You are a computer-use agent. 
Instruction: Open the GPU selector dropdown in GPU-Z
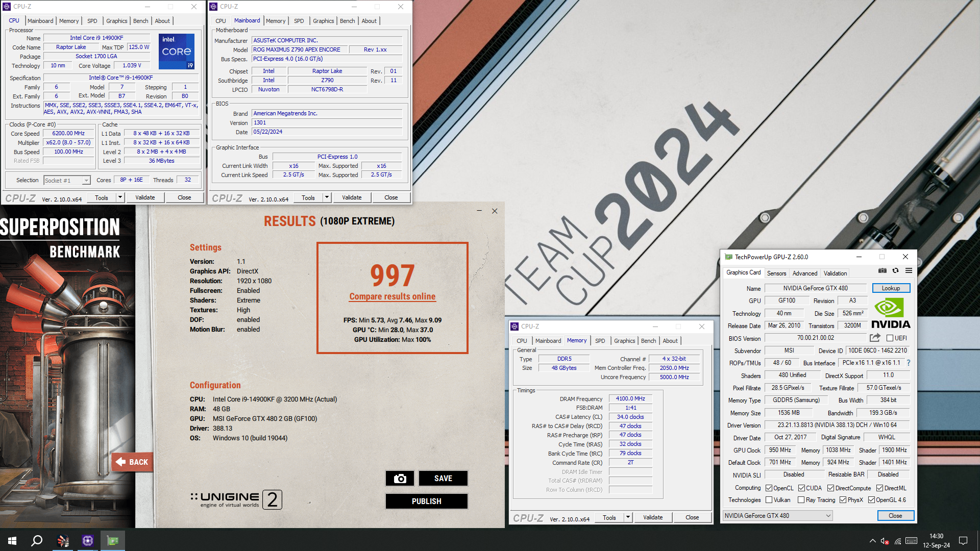click(x=777, y=516)
